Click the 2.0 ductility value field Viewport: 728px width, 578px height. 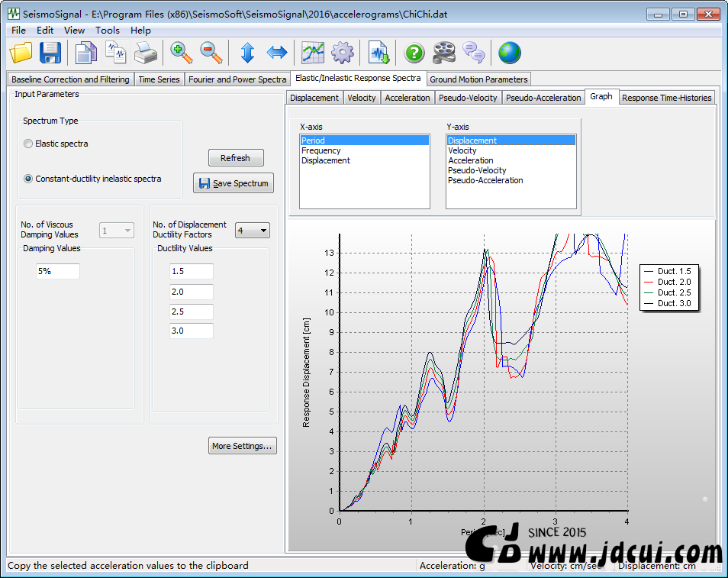[x=192, y=292]
